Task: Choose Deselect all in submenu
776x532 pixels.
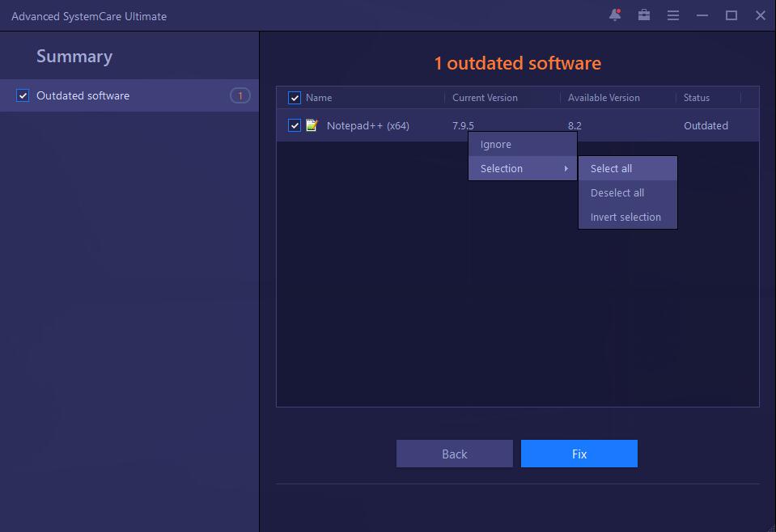Action: point(628,192)
